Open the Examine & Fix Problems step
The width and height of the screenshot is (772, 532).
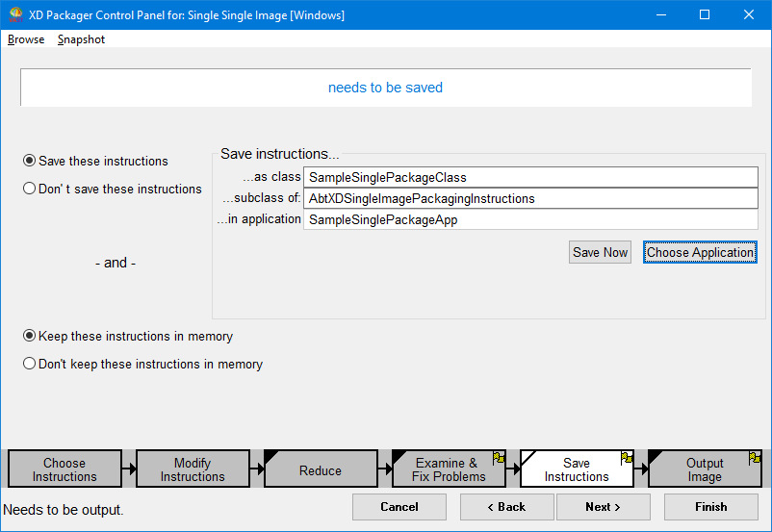tap(448, 469)
